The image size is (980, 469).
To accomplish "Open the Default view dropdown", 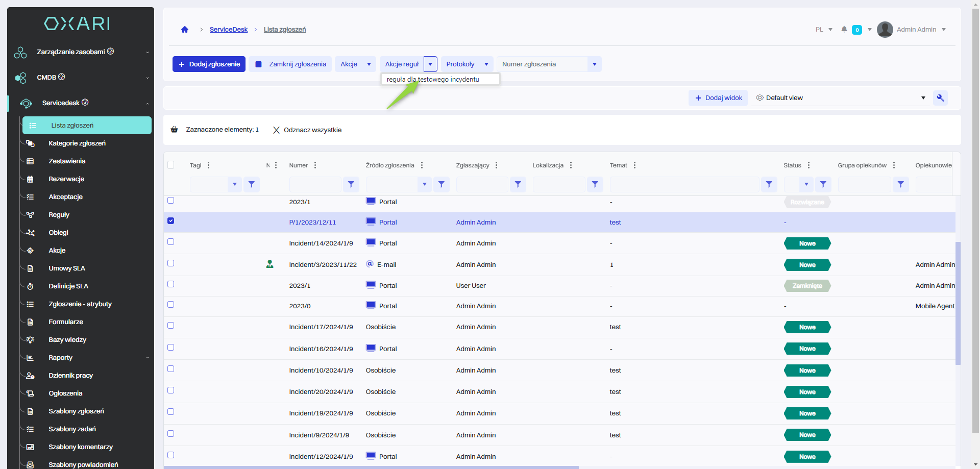I will click(x=923, y=98).
